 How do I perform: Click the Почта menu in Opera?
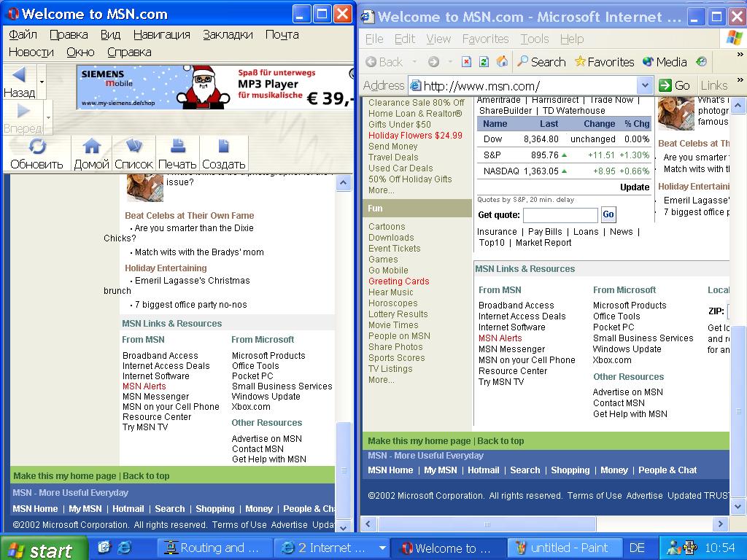(282, 34)
